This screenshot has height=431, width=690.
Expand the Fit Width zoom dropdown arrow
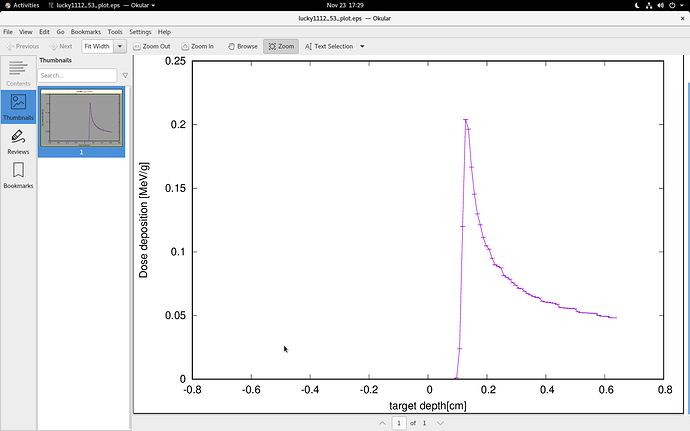point(120,46)
